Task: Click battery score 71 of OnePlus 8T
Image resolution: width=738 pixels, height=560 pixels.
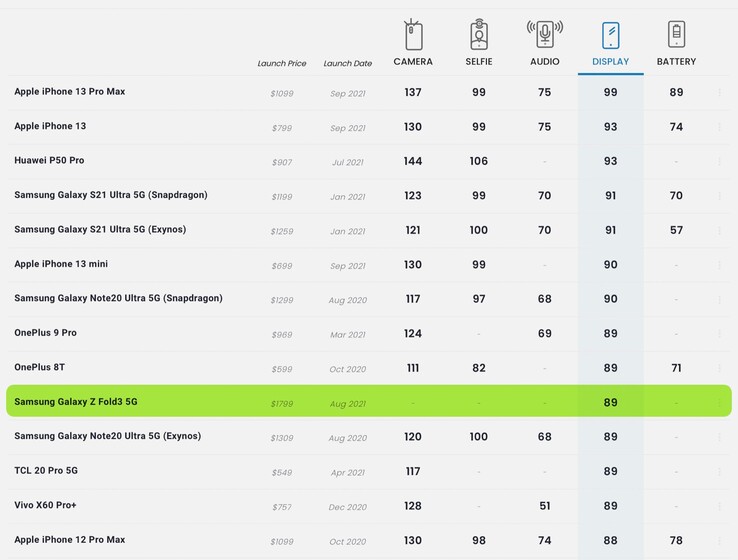Action: (676, 368)
